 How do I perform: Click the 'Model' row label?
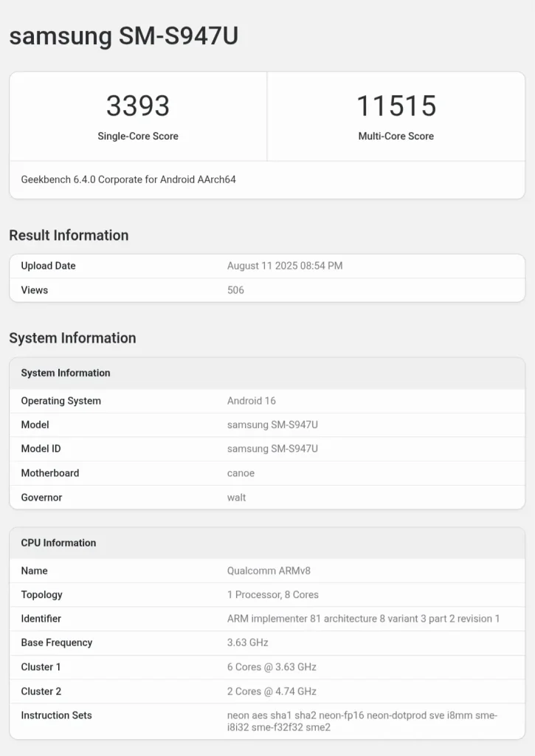(x=35, y=425)
